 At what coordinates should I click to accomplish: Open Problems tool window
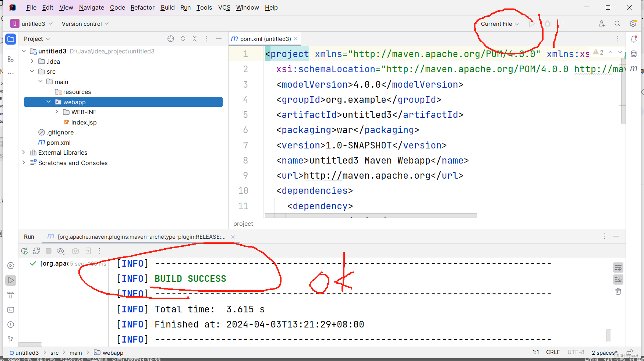(x=11, y=325)
